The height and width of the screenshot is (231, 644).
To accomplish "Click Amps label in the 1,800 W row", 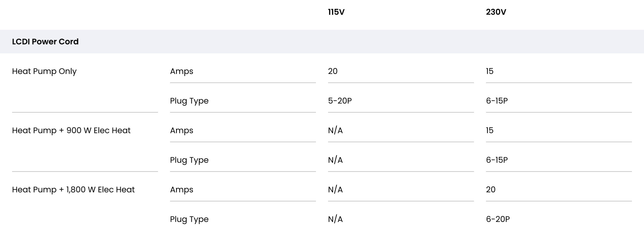I will pos(182,190).
